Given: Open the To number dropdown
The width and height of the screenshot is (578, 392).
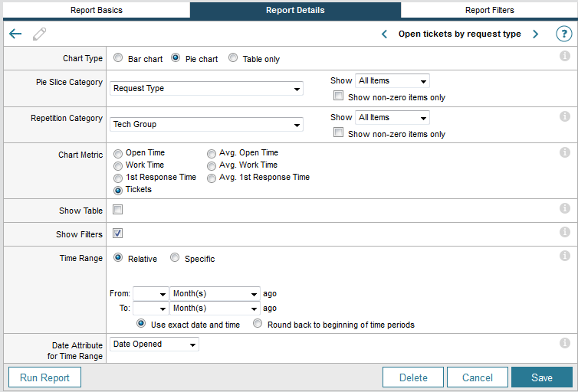Looking at the screenshot, I should (150, 308).
